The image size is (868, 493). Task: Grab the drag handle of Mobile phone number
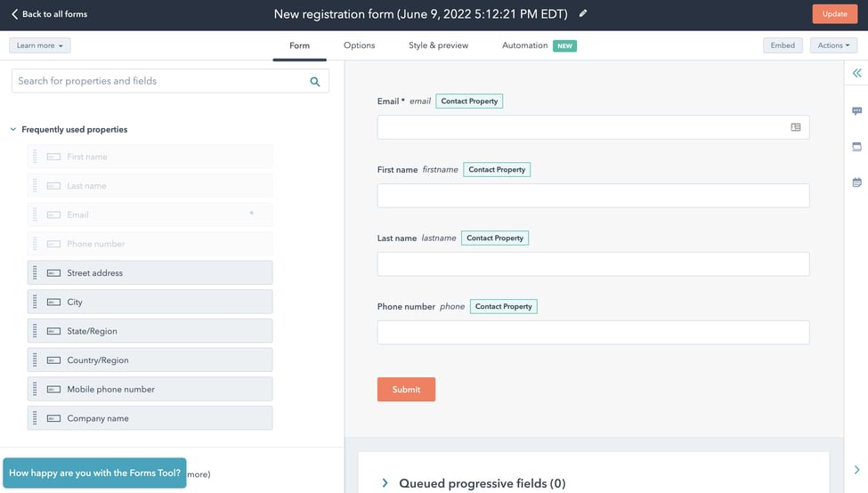(x=35, y=389)
